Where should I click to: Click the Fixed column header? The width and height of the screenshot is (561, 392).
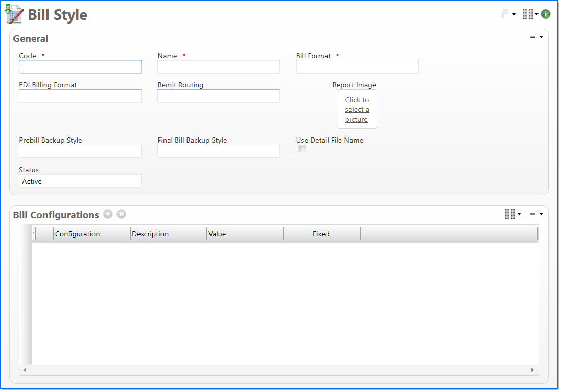pyautogui.click(x=321, y=234)
